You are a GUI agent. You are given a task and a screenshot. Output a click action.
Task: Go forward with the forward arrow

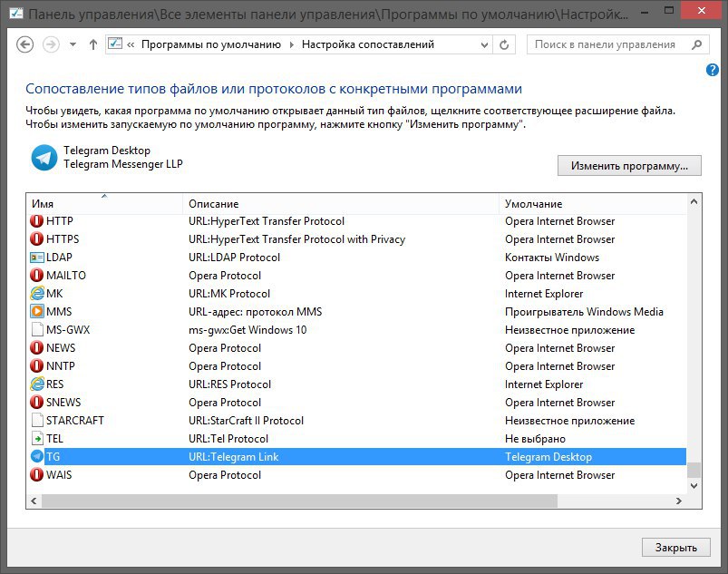click(x=51, y=44)
